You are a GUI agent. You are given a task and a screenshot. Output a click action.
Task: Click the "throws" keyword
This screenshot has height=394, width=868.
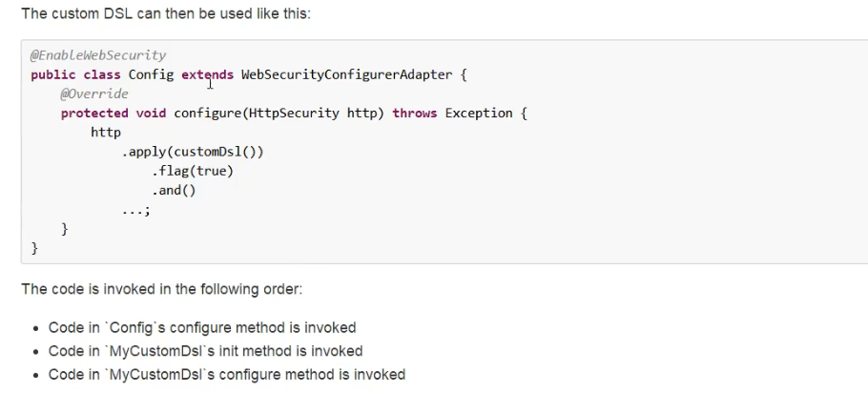click(x=414, y=113)
